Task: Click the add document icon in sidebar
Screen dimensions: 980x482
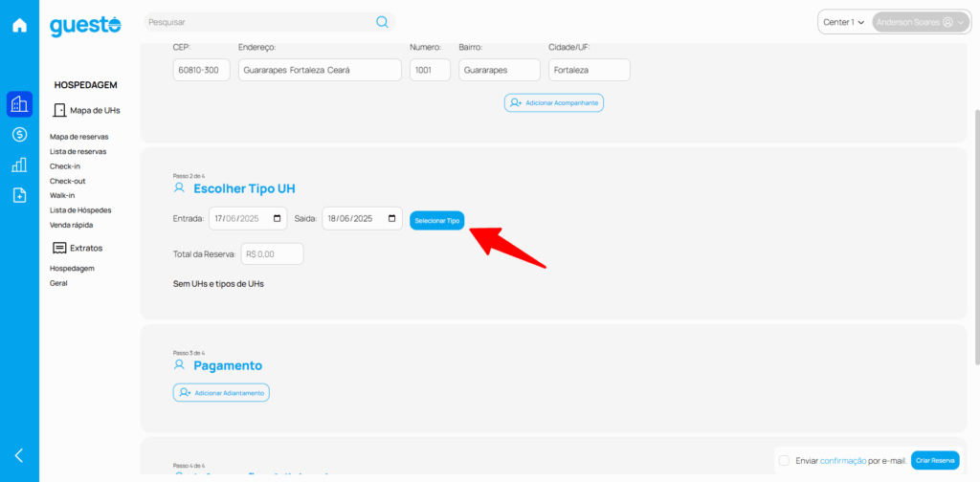Action: pos(19,195)
